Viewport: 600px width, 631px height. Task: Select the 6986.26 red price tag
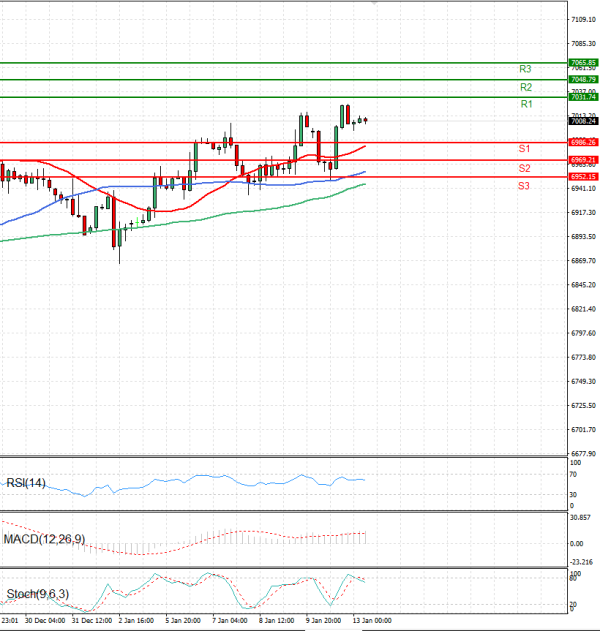point(583,143)
